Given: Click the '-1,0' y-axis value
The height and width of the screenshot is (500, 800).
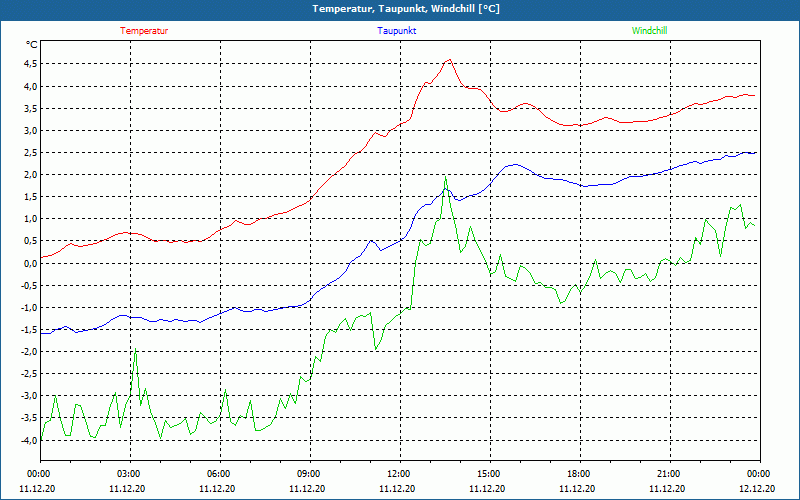Looking at the screenshot, I should coord(29,307).
